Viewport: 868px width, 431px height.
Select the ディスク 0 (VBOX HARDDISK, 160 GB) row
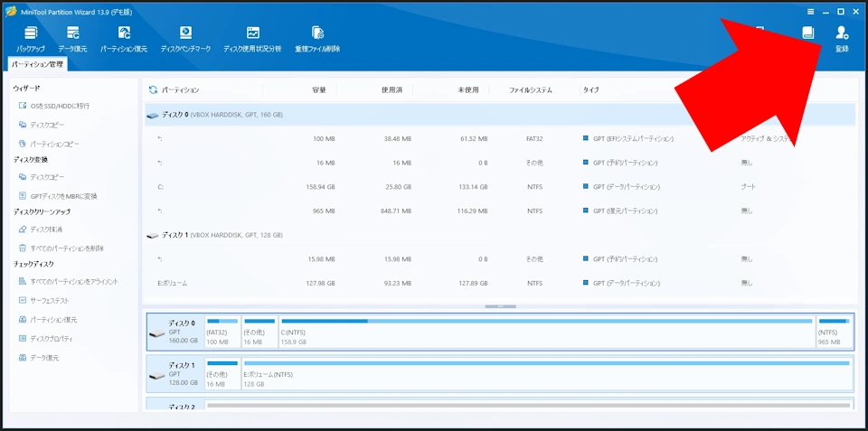pyautogui.click(x=500, y=115)
